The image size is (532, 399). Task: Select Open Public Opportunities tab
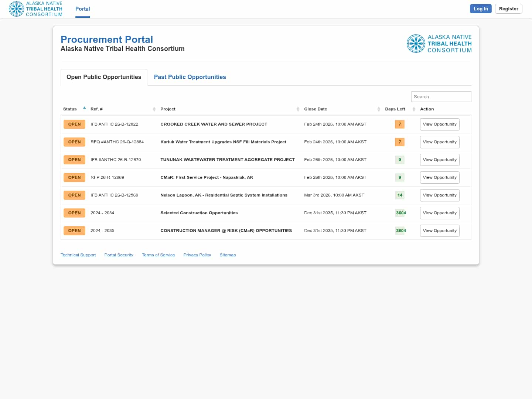coord(104,77)
